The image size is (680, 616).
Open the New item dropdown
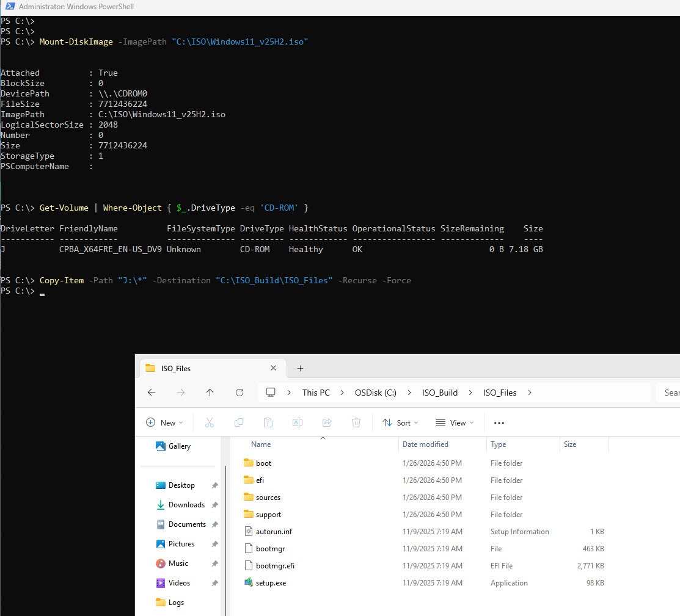164,422
